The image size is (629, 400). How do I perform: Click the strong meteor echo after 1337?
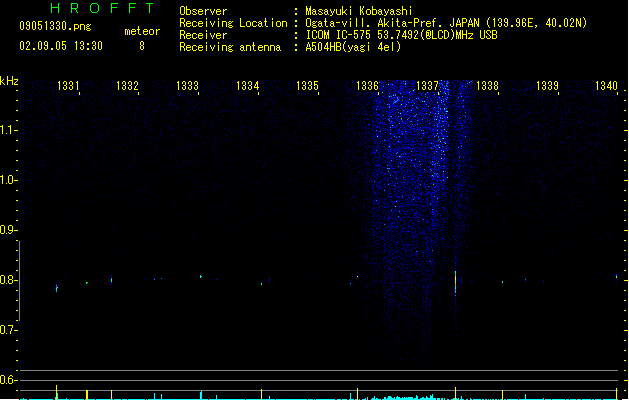click(x=455, y=283)
